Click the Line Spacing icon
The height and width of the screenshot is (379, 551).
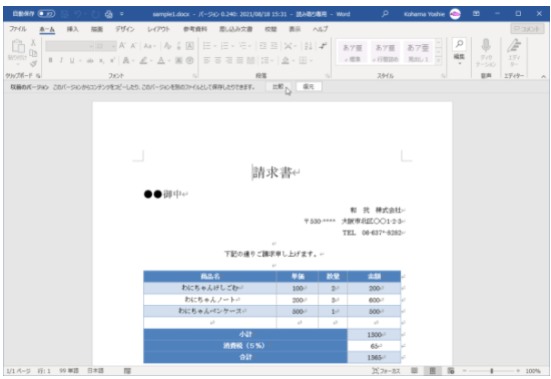tap(265, 60)
